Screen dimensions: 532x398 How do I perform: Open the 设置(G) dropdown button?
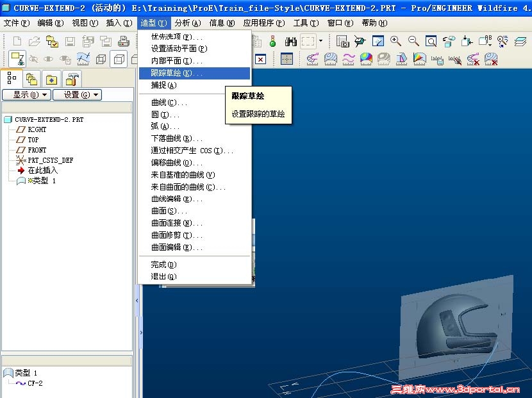[78, 95]
